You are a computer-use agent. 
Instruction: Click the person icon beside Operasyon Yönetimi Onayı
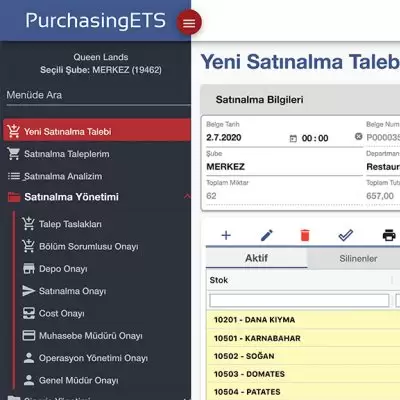click(x=29, y=358)
